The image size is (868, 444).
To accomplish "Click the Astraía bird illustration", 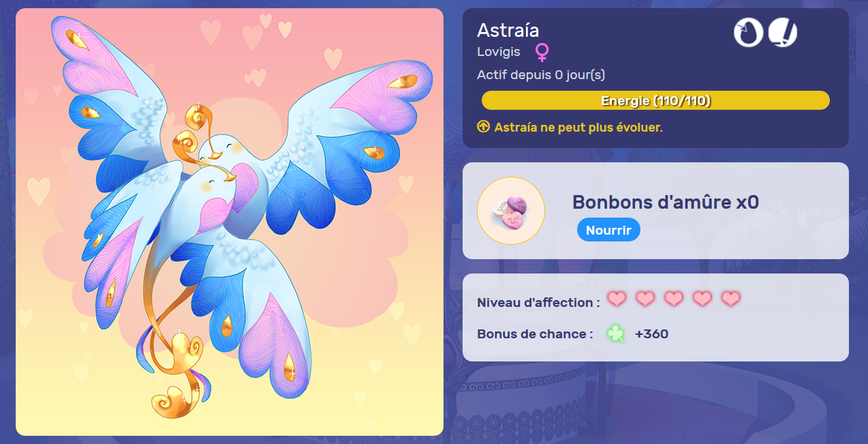I will (x=230, y=222).
